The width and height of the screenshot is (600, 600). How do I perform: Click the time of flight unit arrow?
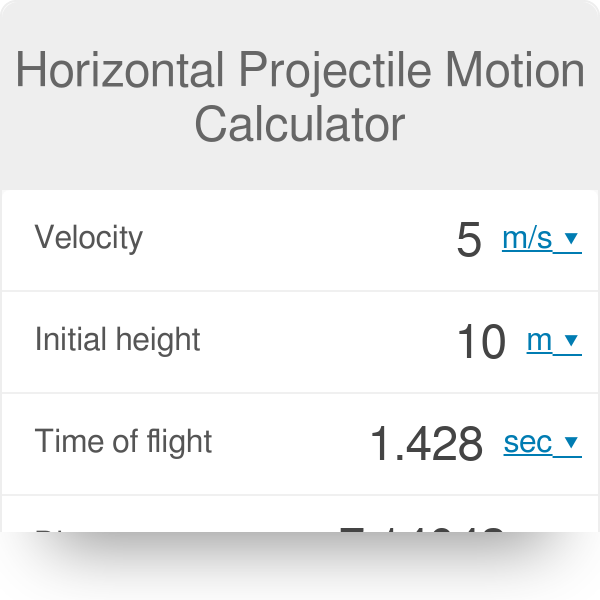tap(572, 442)
